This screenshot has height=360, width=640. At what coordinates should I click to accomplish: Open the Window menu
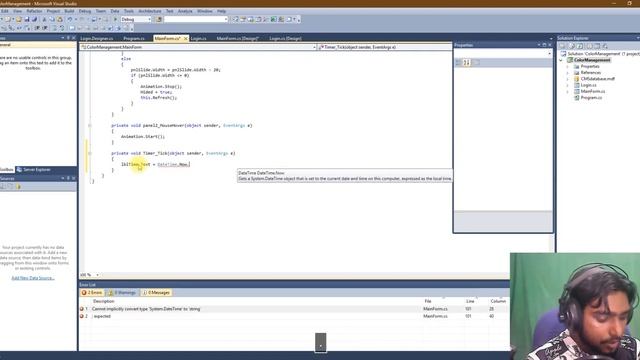pyautogui.click(x=204, y=11)
